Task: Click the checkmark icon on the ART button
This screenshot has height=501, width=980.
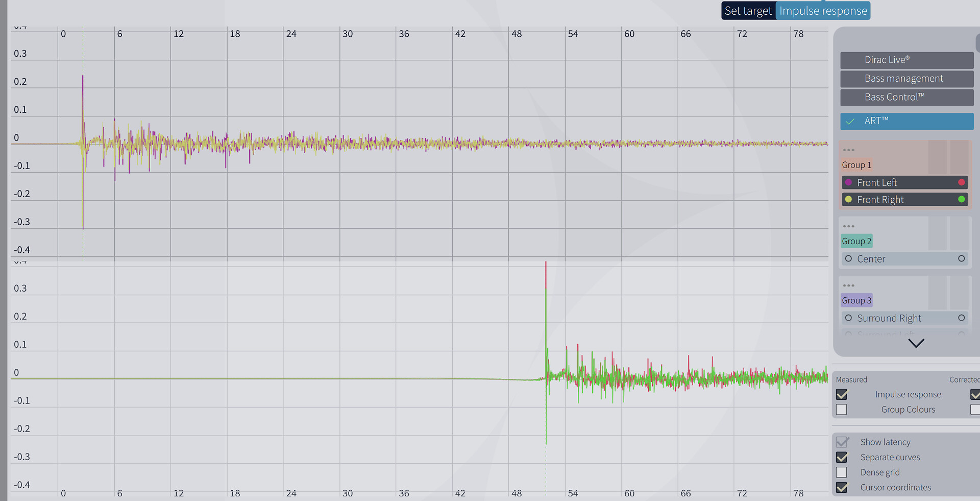Action: tap(850, 122)
